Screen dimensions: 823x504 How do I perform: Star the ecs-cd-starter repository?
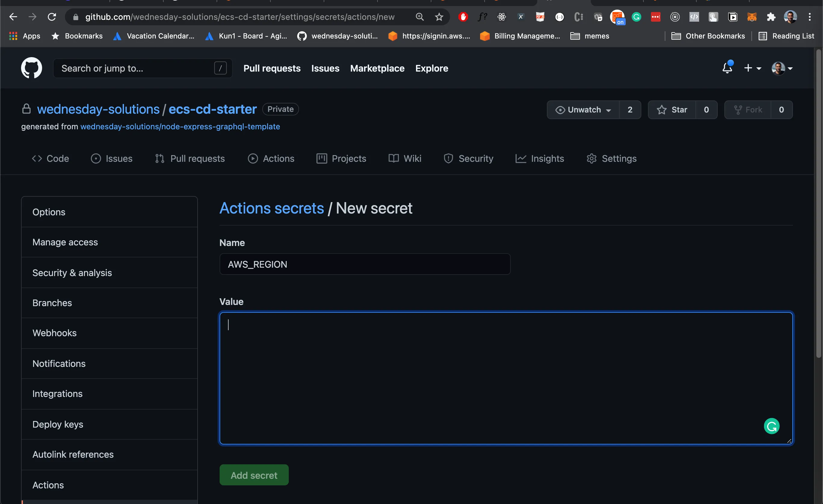pos(672,109)
